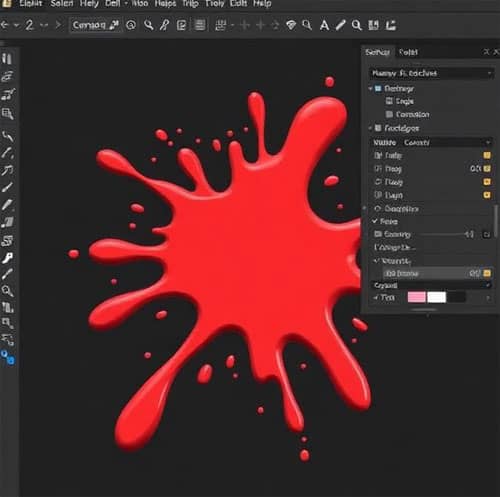Click the magnifier icon right after the circular target icon

point(148,25)
